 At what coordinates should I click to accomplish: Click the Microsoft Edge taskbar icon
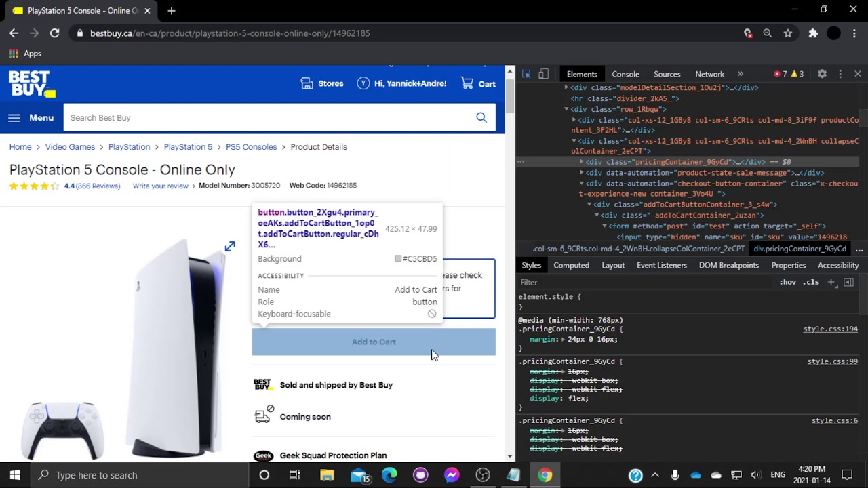pos(389,475)
